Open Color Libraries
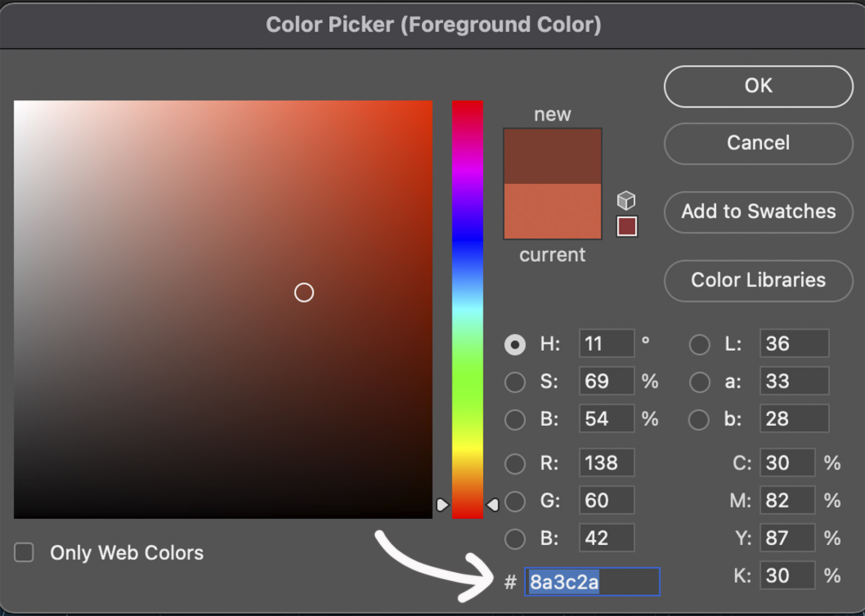 tap(758, 280)
